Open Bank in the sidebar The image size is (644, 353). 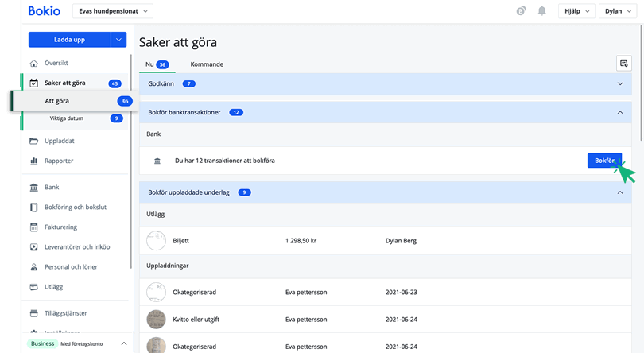[52, 188]
